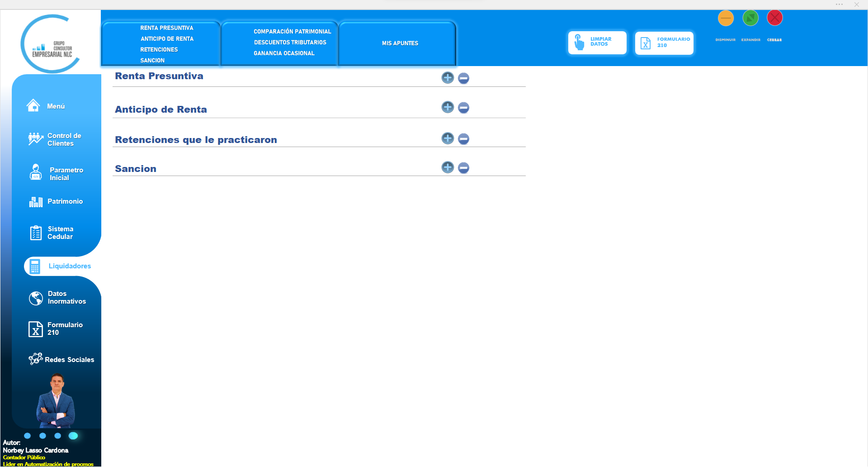Click the LIMPIAR DATOS button label
Viewport: 868px width, 467px height.
601,42
